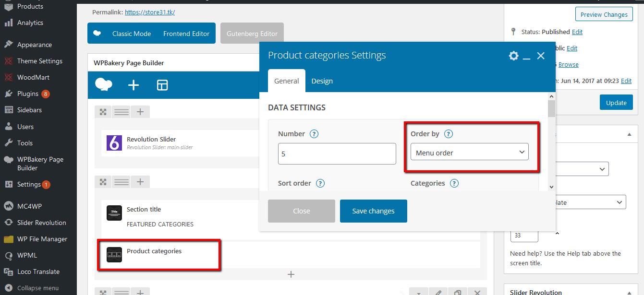The height and width of the screenshot is (295, 644).
Task: Select FEATURED CATEGORIES text
Action: tap(160, 224)
